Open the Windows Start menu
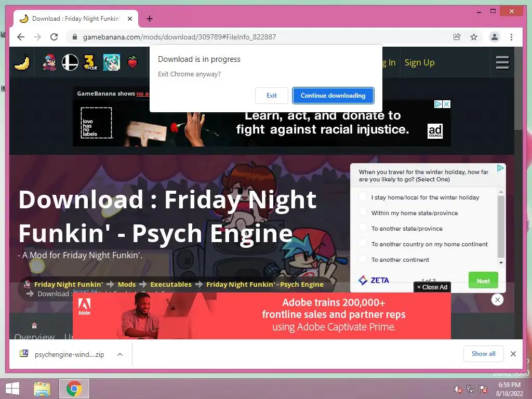 point(12,389)
